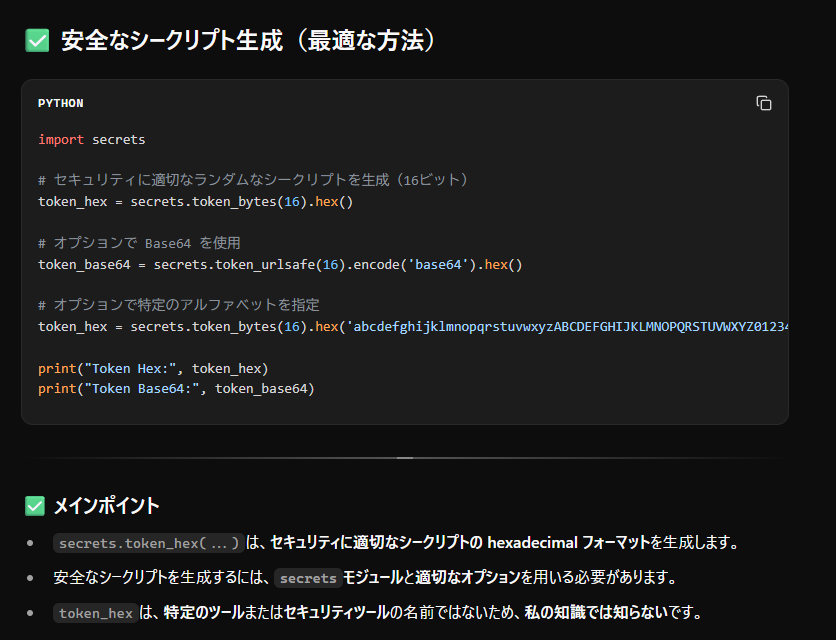836x640 pixels.
Task: Click the comment "オプションで Base64 を使用"
Action: pyautogui.click(x=139, y=243)
